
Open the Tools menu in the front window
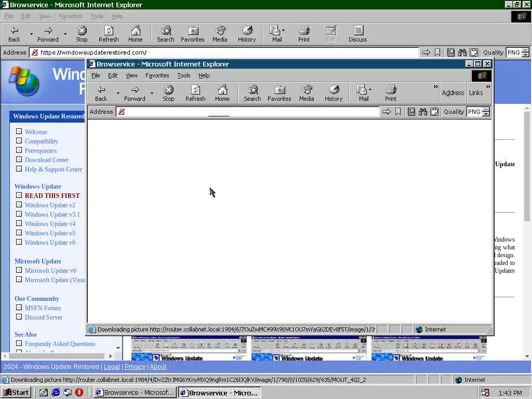[x=183, y=75]
